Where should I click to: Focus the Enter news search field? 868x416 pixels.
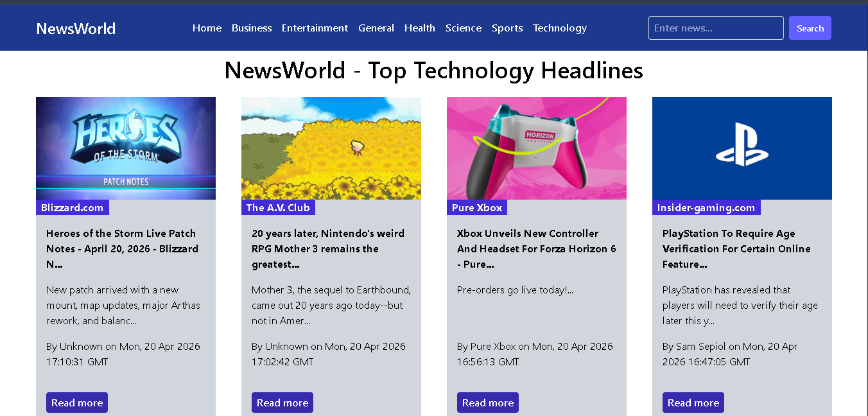[716, 28]
